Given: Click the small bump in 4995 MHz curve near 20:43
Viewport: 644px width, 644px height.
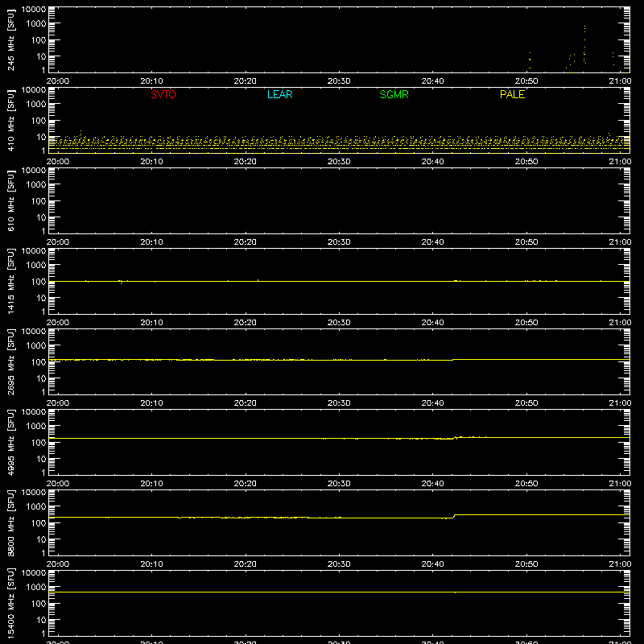Looking at the screenshot, I should pos(460,437).
